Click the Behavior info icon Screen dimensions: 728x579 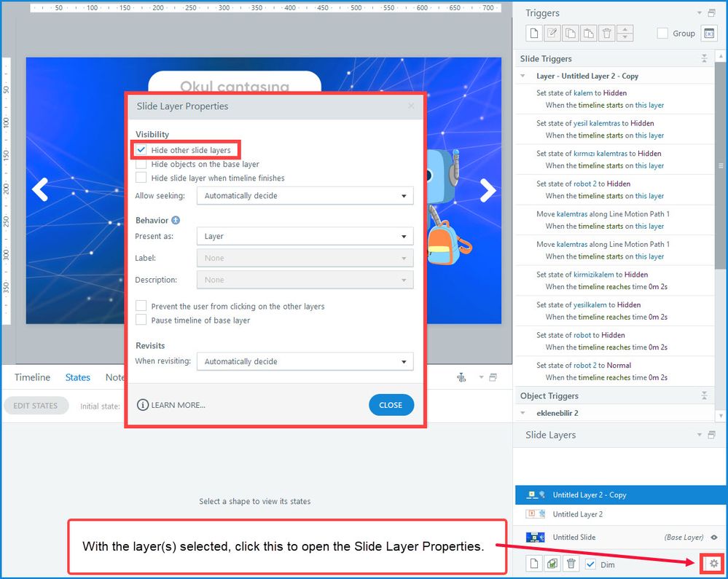[176, 221]
